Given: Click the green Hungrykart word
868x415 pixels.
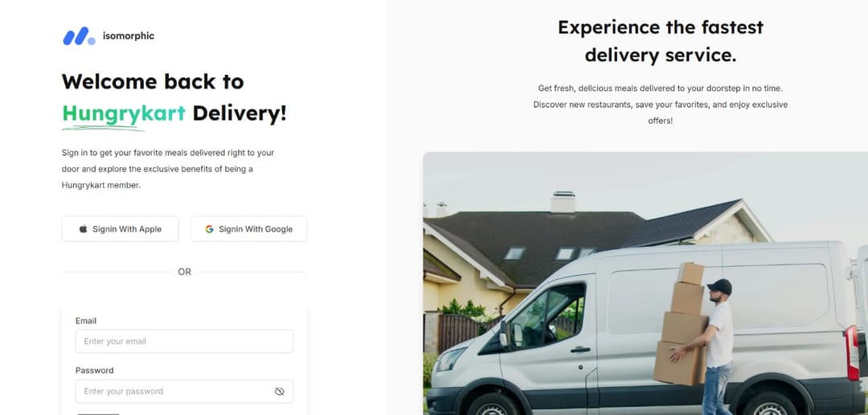Looking at the screenshot, I should (x=124, y=113).
